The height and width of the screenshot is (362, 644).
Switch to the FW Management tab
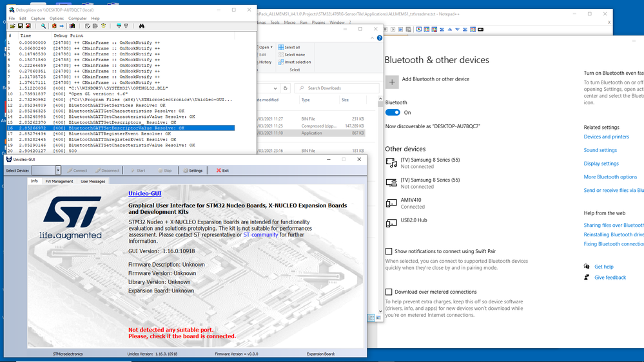pos(59,181)
